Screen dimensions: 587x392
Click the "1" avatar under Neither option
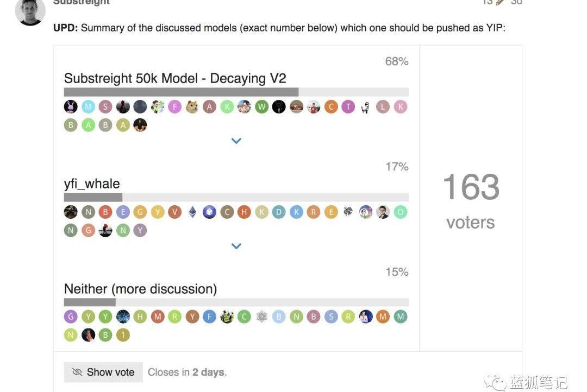click(123, 335)
